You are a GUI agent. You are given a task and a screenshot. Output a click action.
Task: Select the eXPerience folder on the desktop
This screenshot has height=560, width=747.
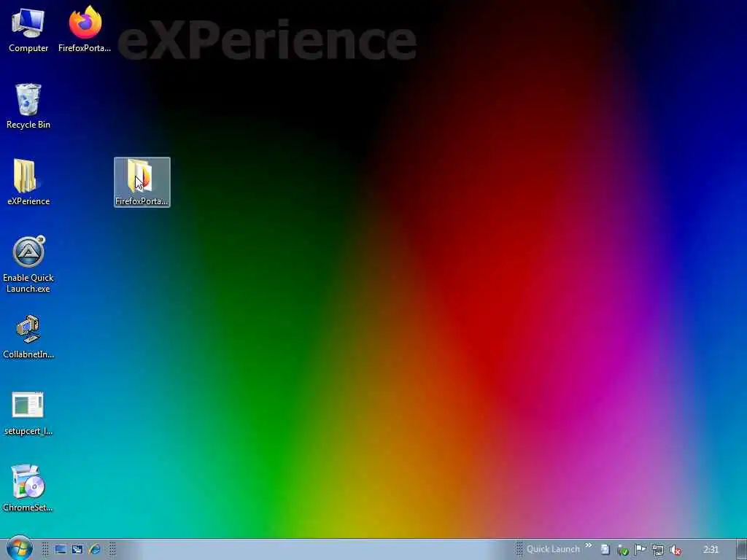coord(28,182)
